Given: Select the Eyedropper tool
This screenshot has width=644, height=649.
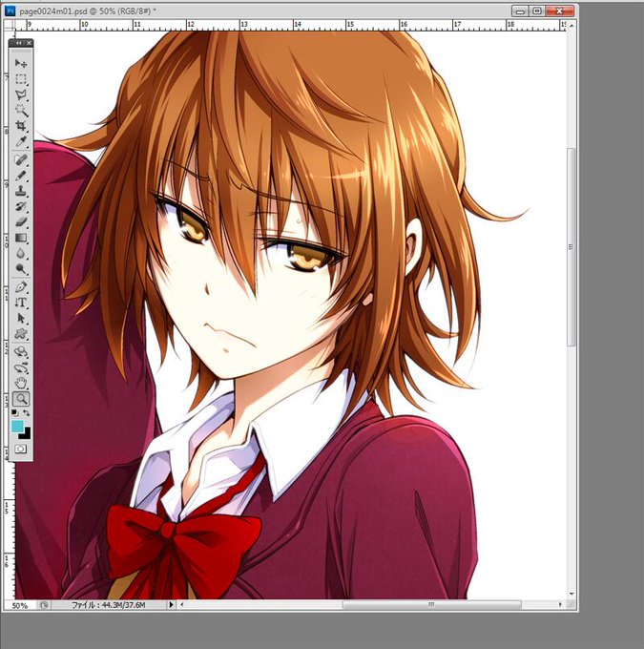Looking at the screenshot, I should point(21,141).
